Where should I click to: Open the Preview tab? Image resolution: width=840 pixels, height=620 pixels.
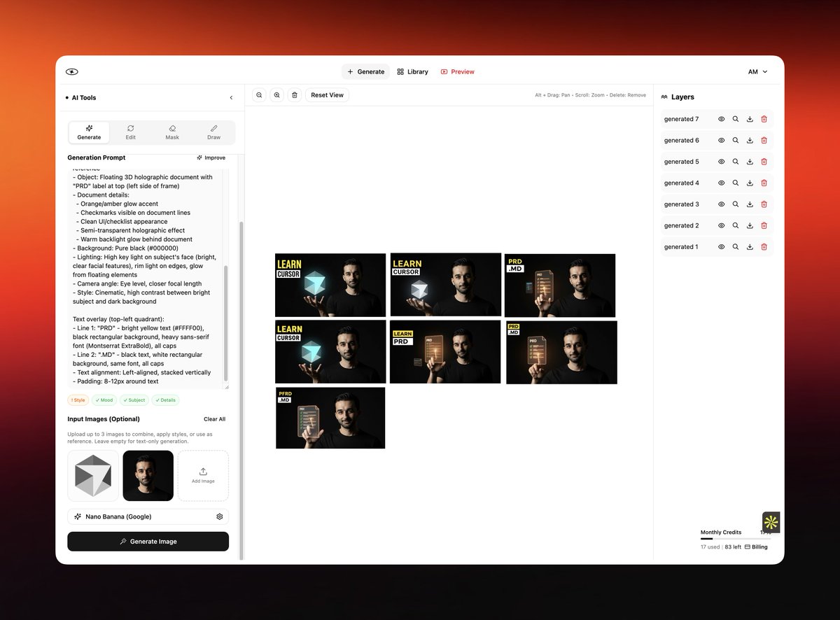pos(458,71)
